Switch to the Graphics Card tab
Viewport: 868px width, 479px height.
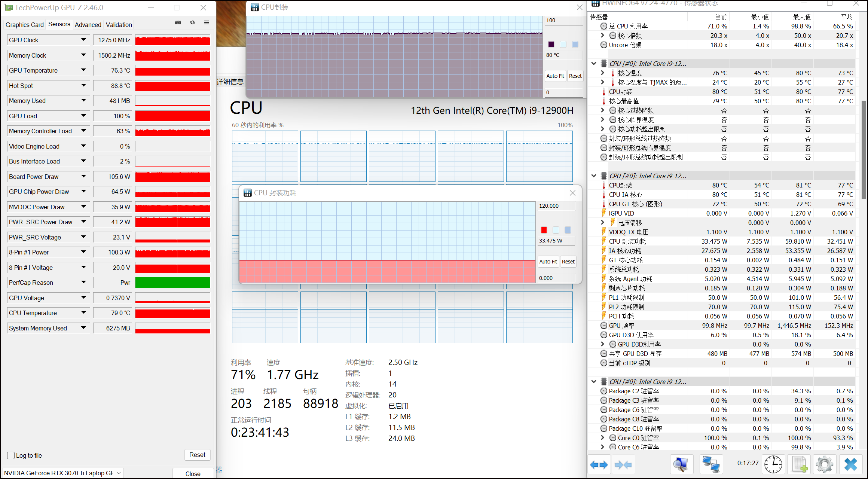(24, 25)
